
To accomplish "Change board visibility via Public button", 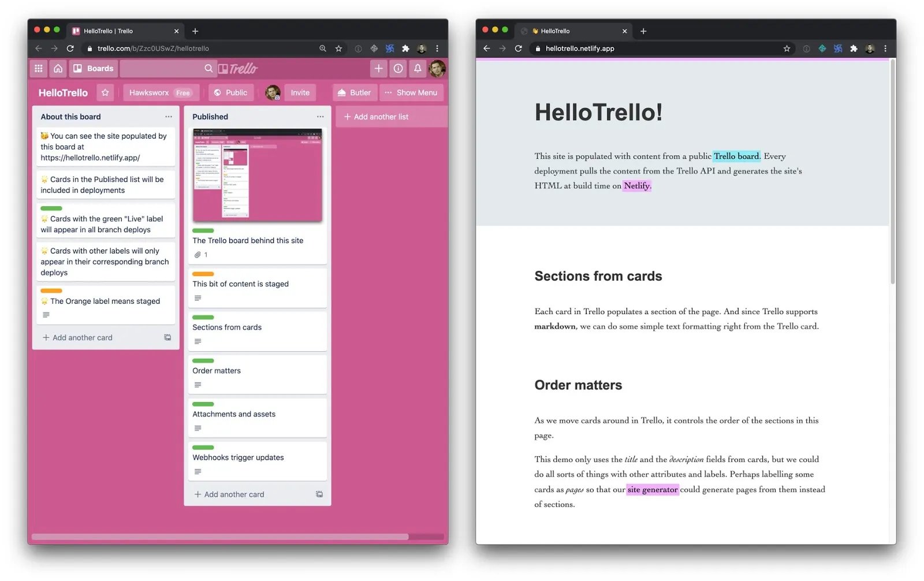I will 230,92.
